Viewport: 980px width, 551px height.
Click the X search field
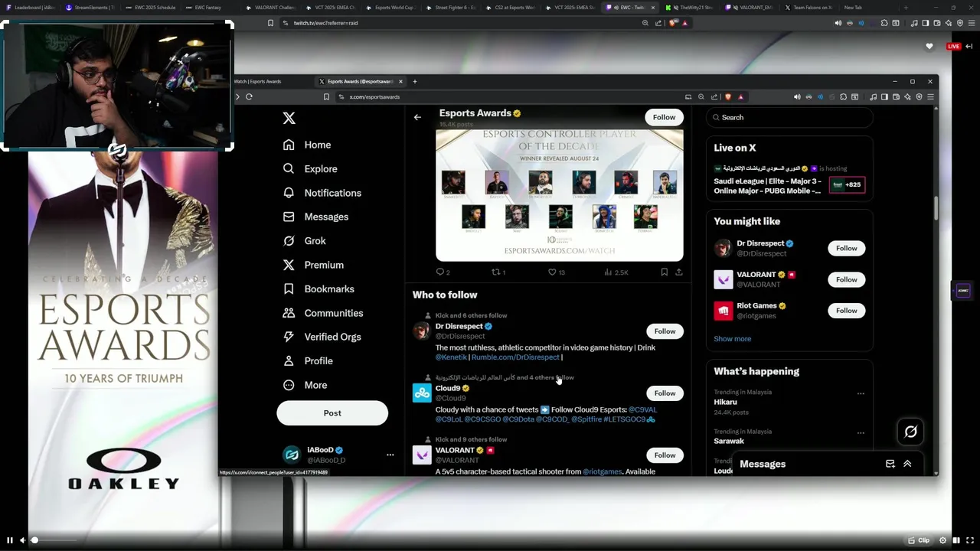click(789, 117)
